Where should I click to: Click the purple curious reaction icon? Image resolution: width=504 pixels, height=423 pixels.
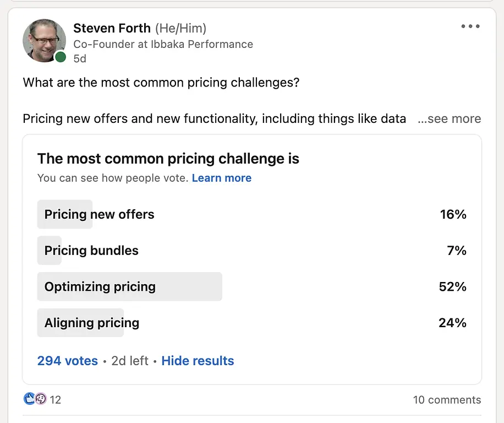click(x=41, y=399)
